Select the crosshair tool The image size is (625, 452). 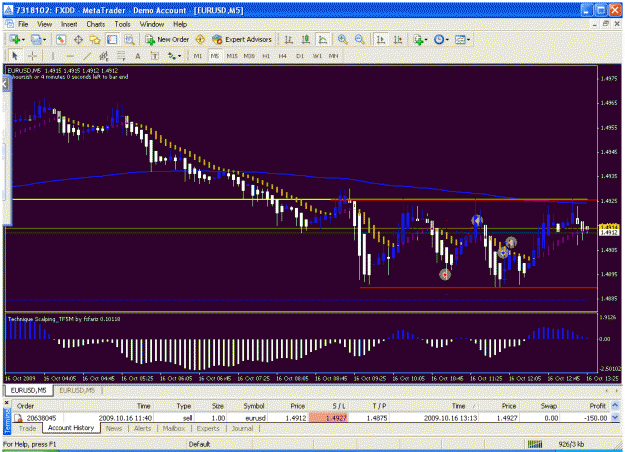(33, 56)
